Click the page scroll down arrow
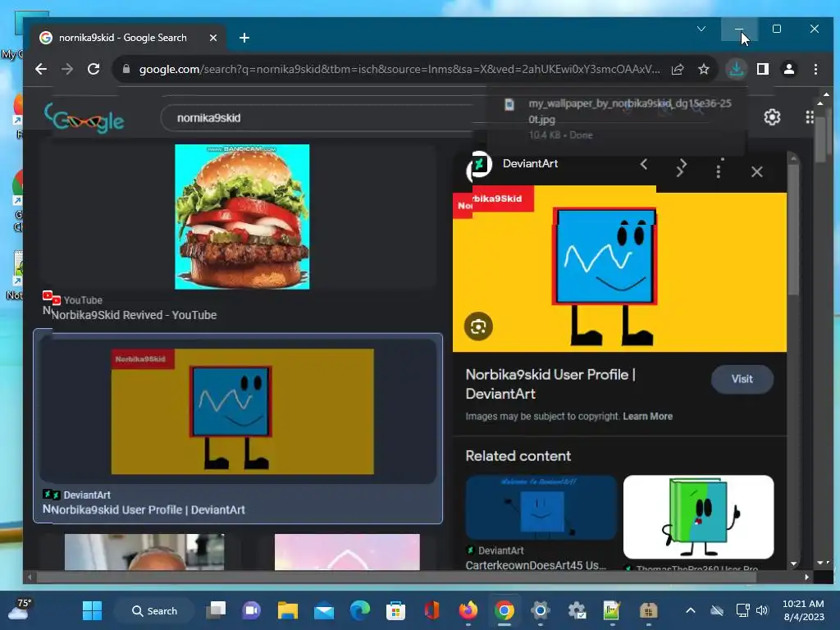This screenshot has width=840, height=630. point(820,563)
